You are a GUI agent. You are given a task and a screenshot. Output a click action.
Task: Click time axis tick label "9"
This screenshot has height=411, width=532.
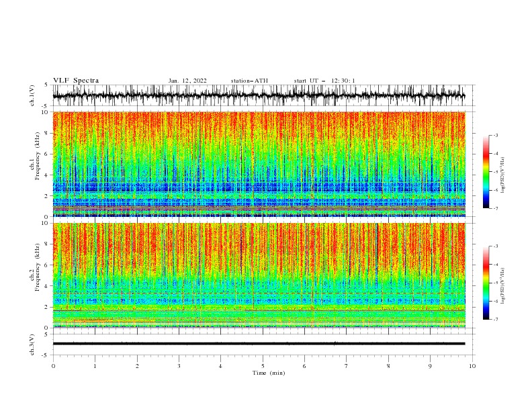coord(430,366)
